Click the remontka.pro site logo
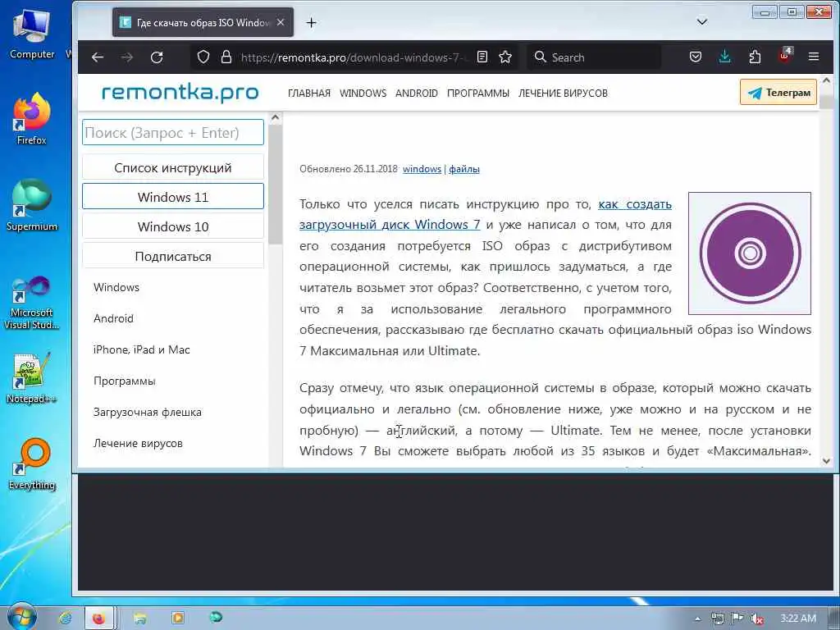The width and height of the screenshot is (840, 630). click(x=180, y=93)
